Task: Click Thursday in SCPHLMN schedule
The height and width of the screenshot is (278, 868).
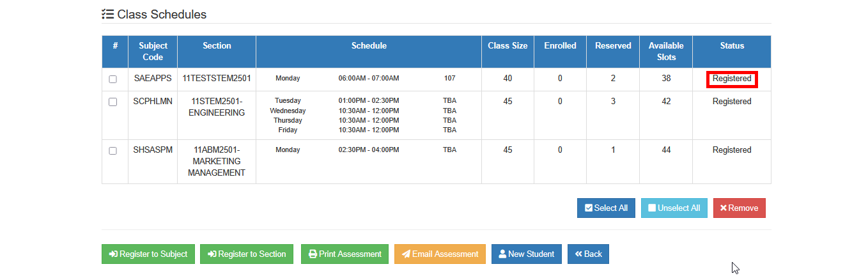Action: [x=288, y=120]
